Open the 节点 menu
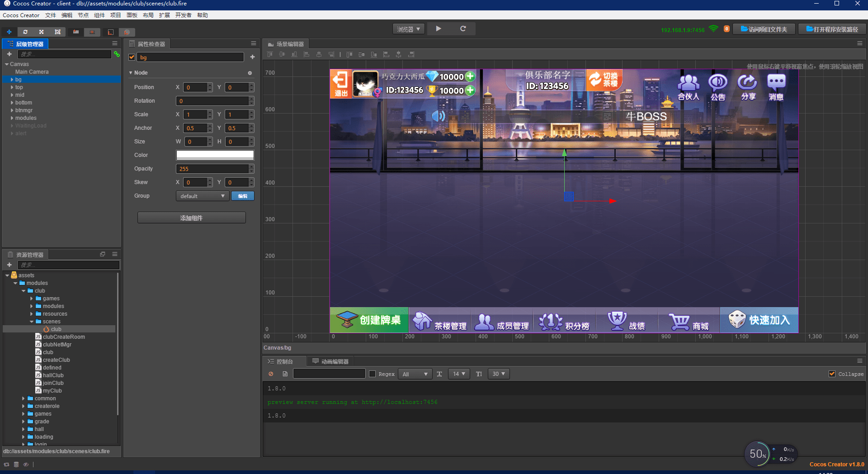The image size is (868, 474). pos(83,15)
